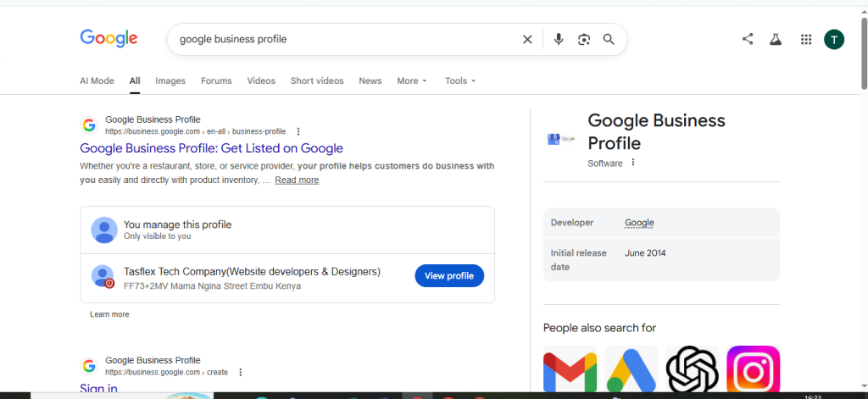Click the 'You manage this profile' text
Viewport: 868px width, 399px height.
[178, 224]
